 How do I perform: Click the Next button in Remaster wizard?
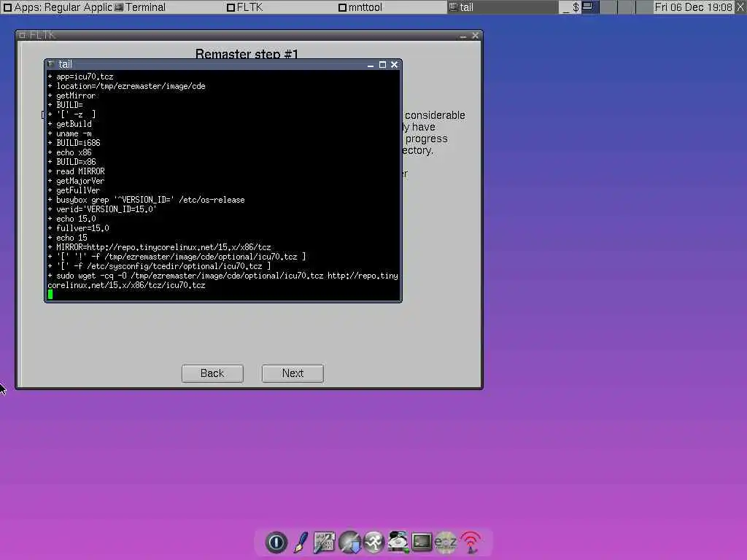coord(293,373)
